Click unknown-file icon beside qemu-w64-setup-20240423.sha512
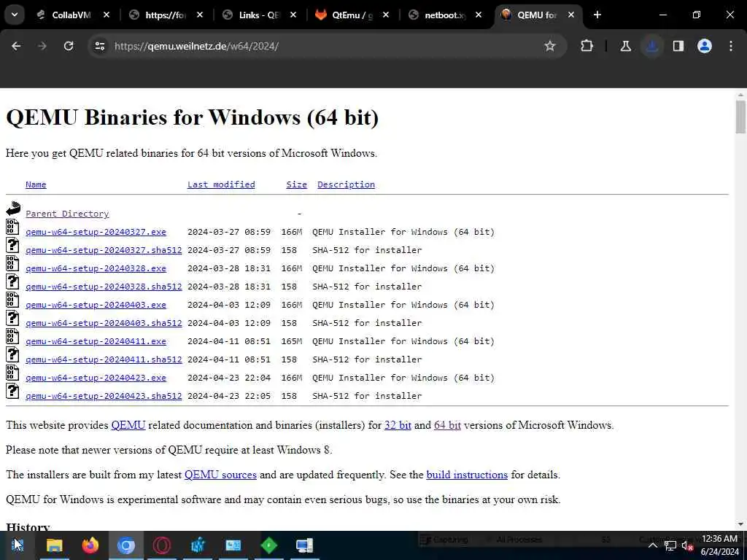747x560 pixels. click(13, 391)
